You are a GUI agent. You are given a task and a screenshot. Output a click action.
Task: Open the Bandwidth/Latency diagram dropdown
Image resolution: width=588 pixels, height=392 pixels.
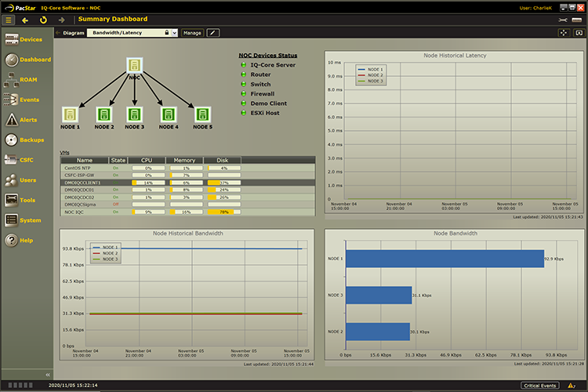click(x=174, y=33)
